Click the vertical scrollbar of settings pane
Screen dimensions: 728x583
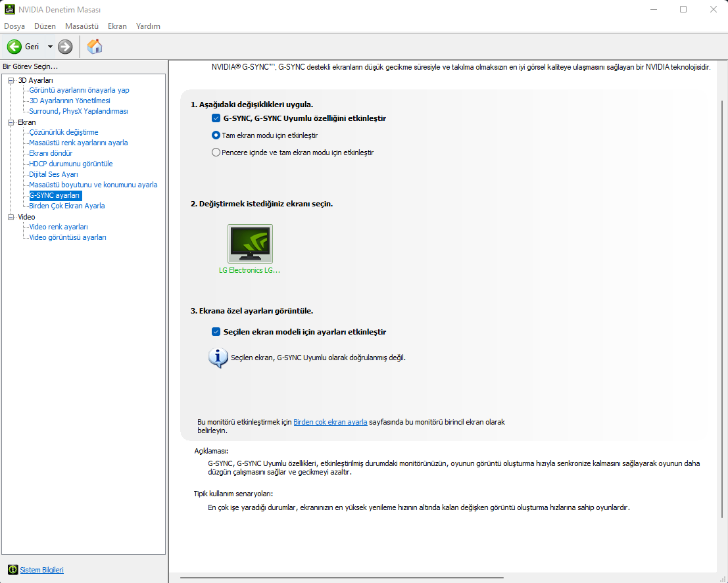[x=722, y=309]
